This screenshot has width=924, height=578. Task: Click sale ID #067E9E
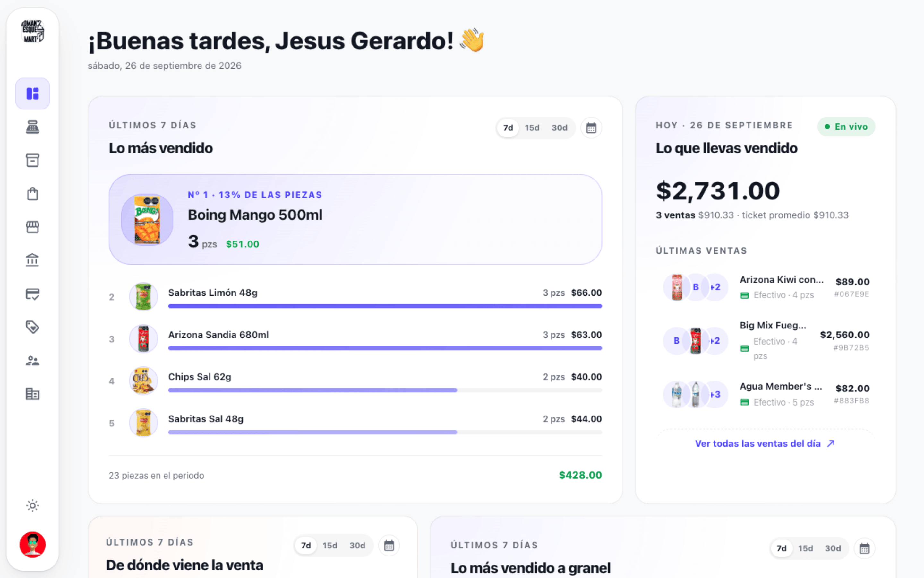pos(851,294)
